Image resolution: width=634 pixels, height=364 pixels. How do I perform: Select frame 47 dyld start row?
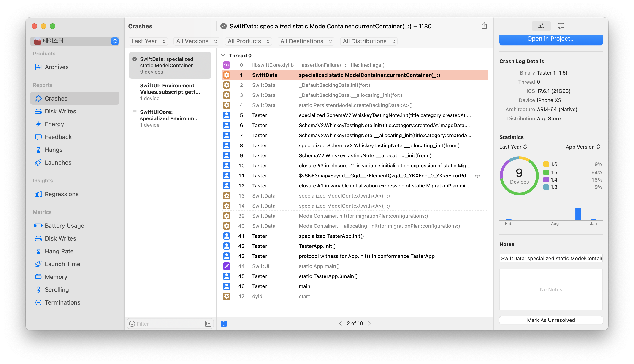pyautogui.click(x=355, y=296)
